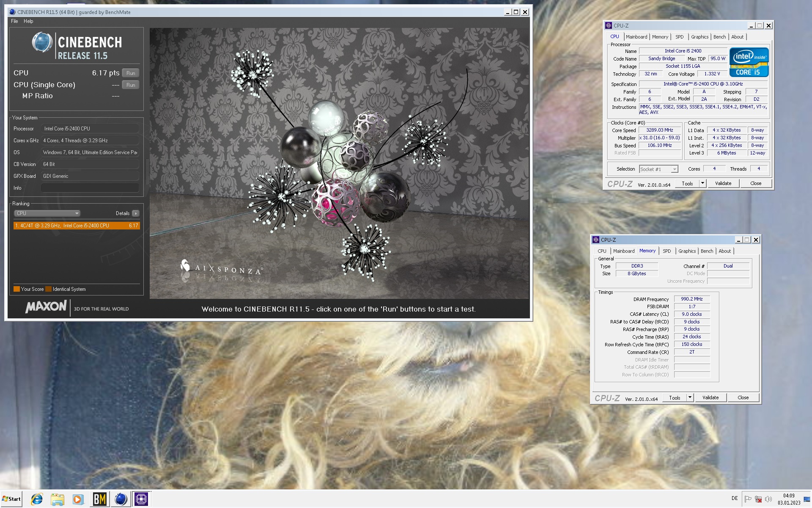Viewport: 812px width, 508px height.
Task: Click the rendered Cinebench scene image
Action: (339, 163)
